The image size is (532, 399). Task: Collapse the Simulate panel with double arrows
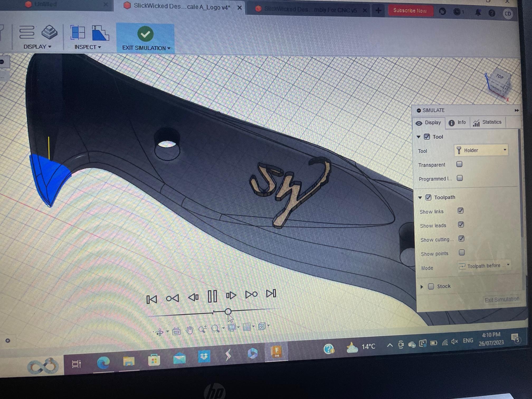516,110
